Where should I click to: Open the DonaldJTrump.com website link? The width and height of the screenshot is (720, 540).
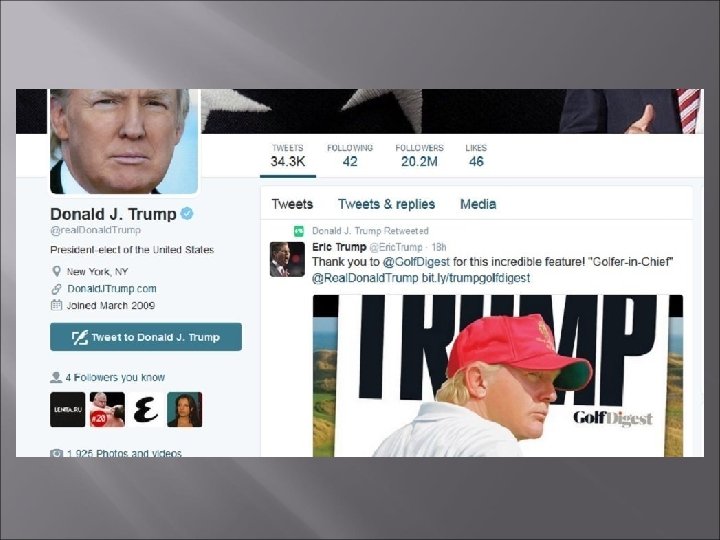[112, 289]
